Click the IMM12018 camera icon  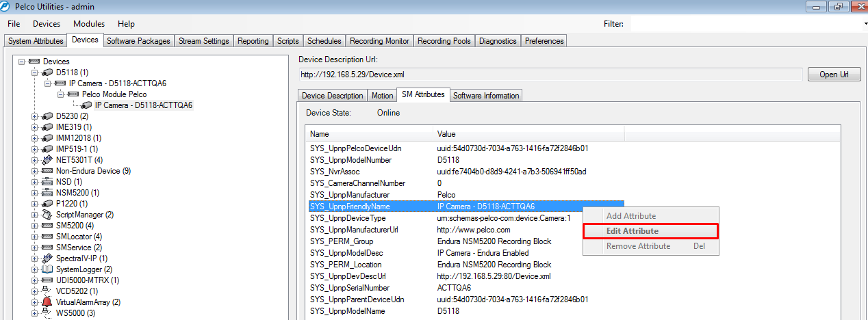47,138
